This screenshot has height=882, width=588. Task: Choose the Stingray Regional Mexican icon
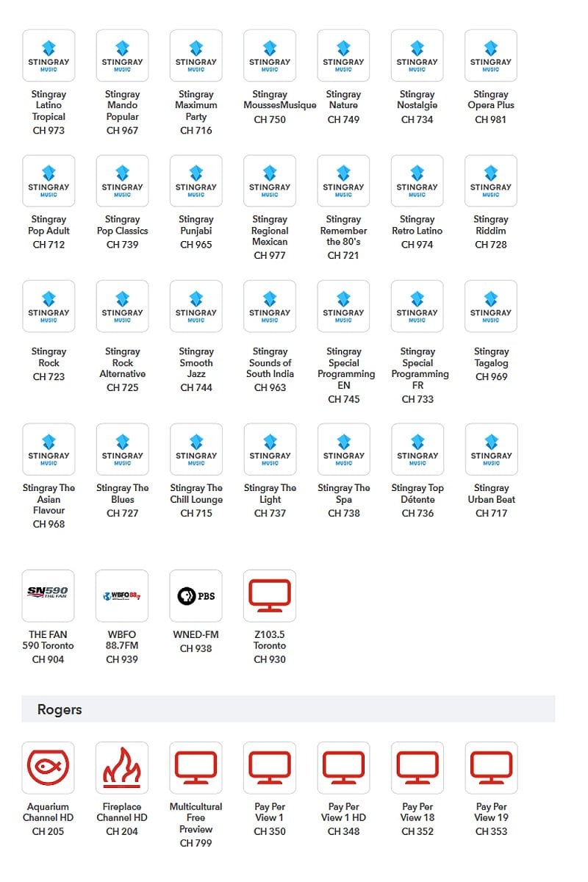click(270, 181)
